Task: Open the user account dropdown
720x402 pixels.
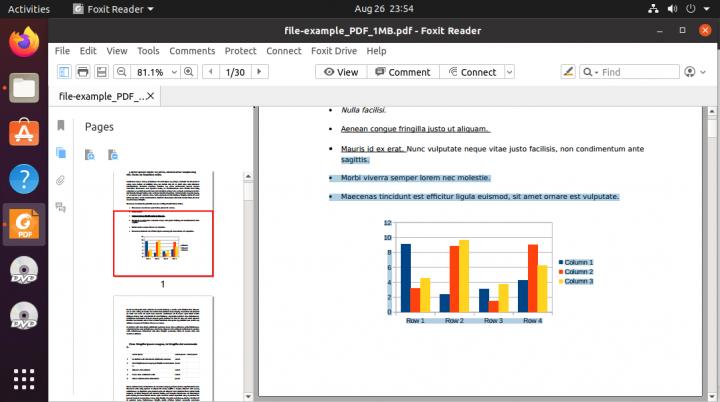Action: 695,72
